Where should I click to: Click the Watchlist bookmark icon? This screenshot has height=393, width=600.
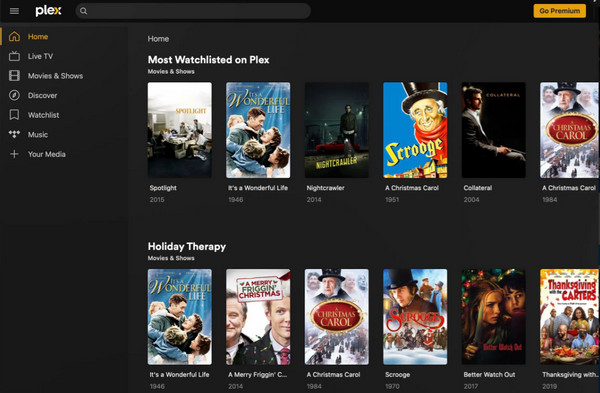pos(14,114)
